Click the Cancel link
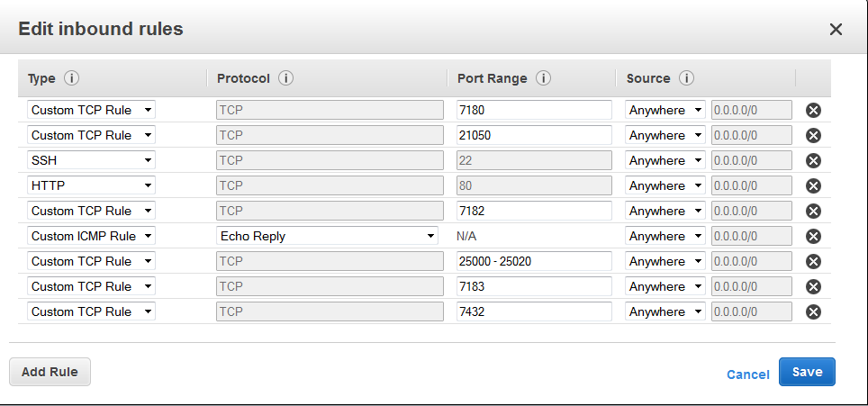Viewport: 868px width, 406px height. click(747, 374)
